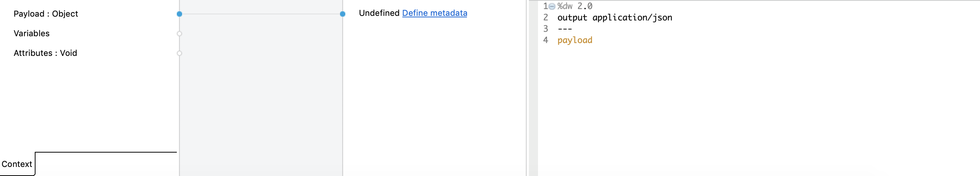
Task: Click the payload expression in the script
Action: pos(575,40)
